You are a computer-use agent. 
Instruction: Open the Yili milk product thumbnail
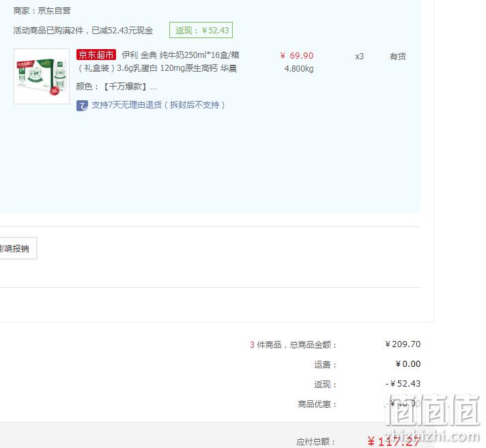click(42, 76)
